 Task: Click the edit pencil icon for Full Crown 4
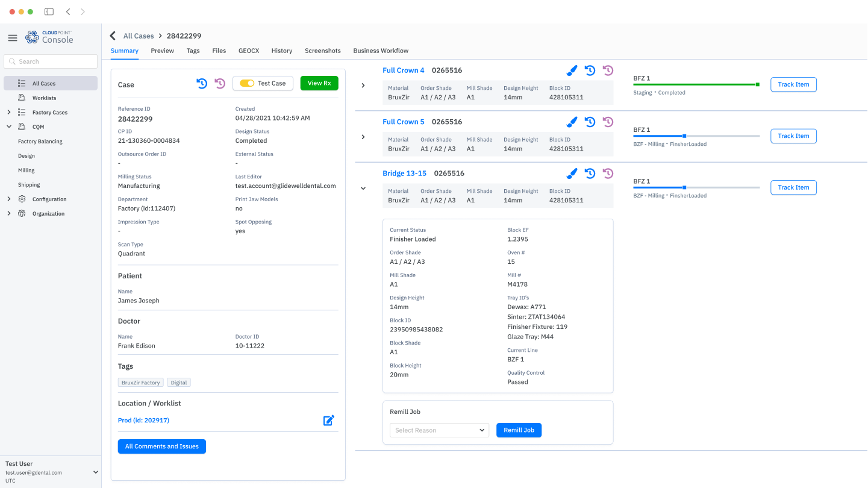[x=571, y=70]
